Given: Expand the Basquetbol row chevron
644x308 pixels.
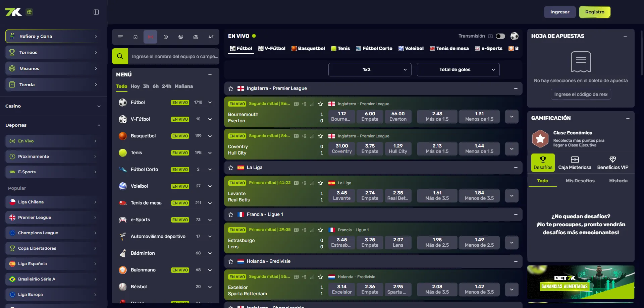Looking at the screenshot, I should (210, 136).
